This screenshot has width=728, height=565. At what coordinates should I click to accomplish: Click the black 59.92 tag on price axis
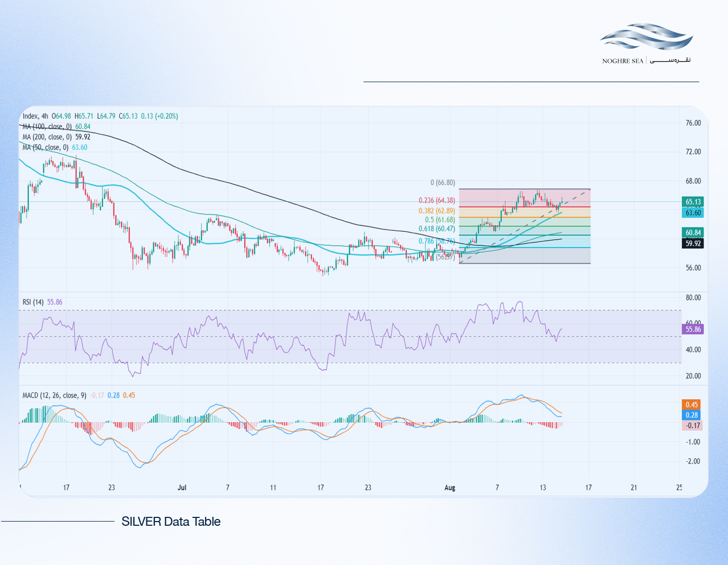coord(693,243)
